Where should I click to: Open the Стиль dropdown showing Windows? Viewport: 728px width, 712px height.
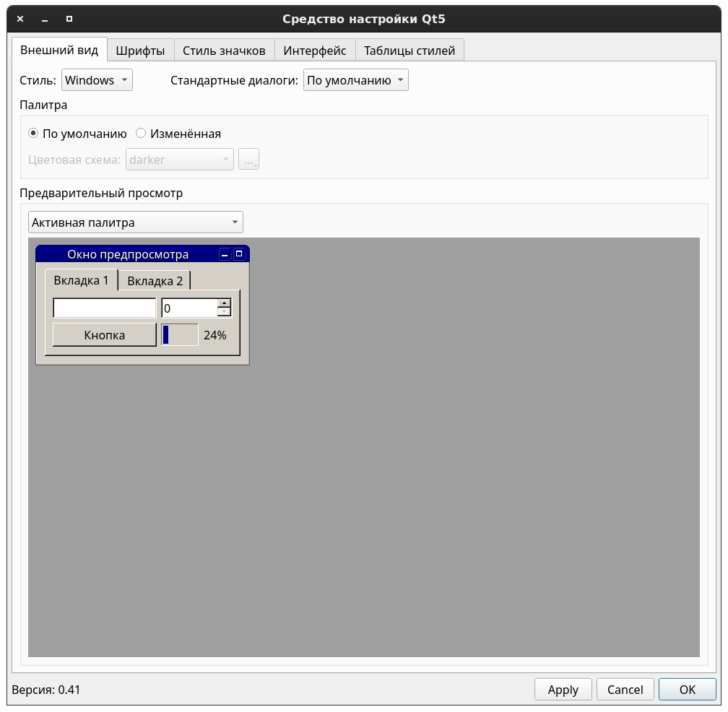97,80
